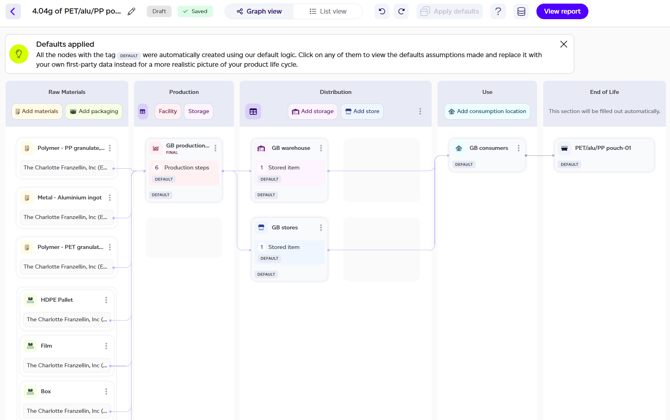Click the Distribution table view icon
670x420 pixels.
(x=253, y=112)
